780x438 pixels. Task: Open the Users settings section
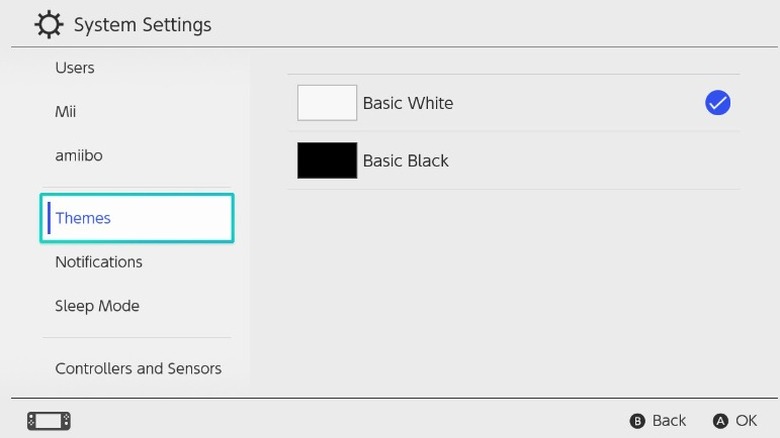[75, 68]
